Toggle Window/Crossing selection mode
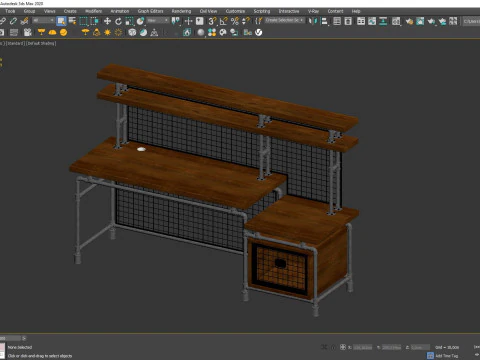The image size is (480, 360). 95,21
